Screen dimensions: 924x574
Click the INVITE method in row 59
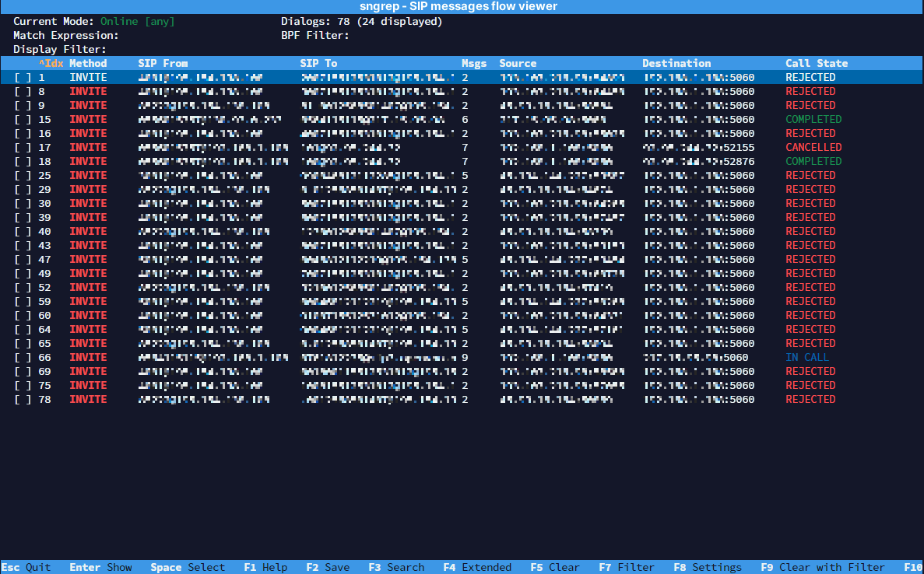(x=89, y=302)
